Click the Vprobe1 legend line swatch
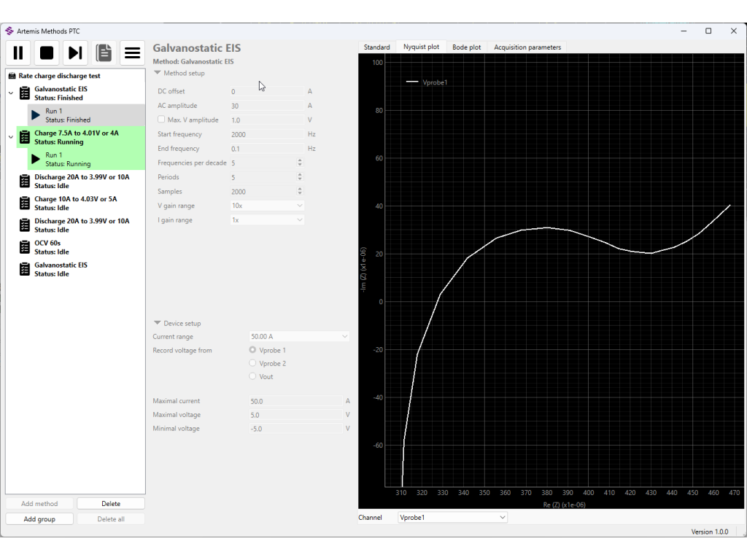This screenshot has height=560, width=747. pos(412,82)
